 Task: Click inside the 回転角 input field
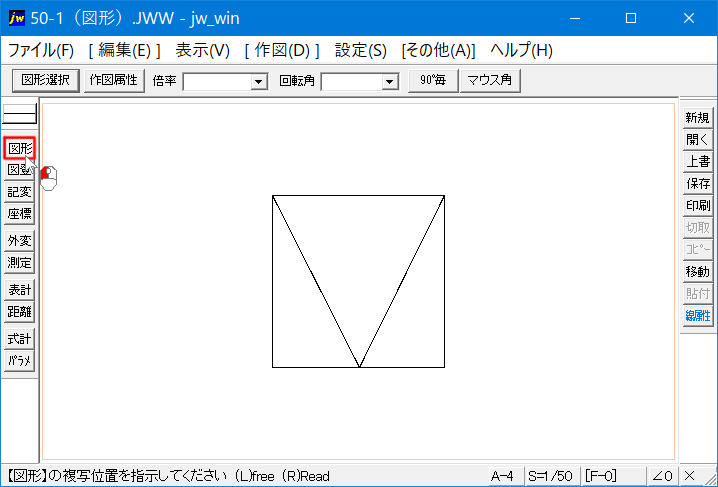click(x=352, y=81)
